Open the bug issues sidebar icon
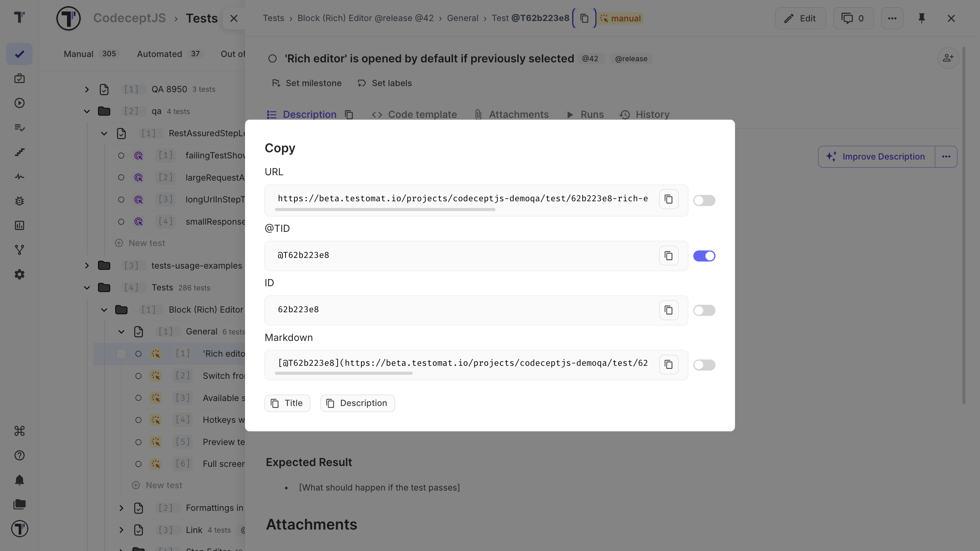Image resolution: width=980 pixels, height=551 pixels. tap(20, 201)
